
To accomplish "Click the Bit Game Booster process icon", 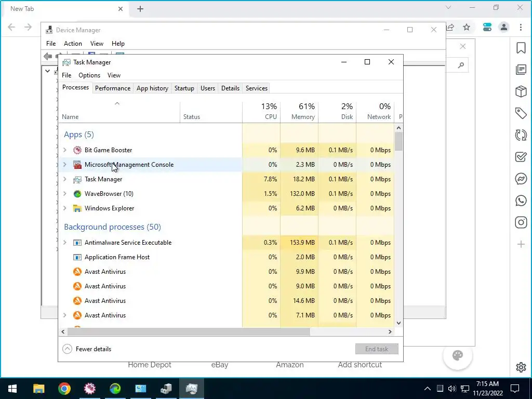I will (77, 150).
